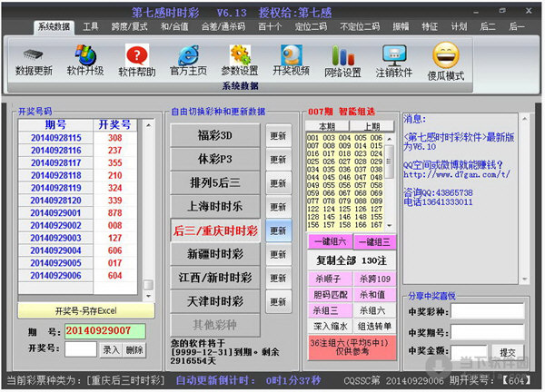
Task: Focus the 开奖号 input field
Action: point(81,349)
